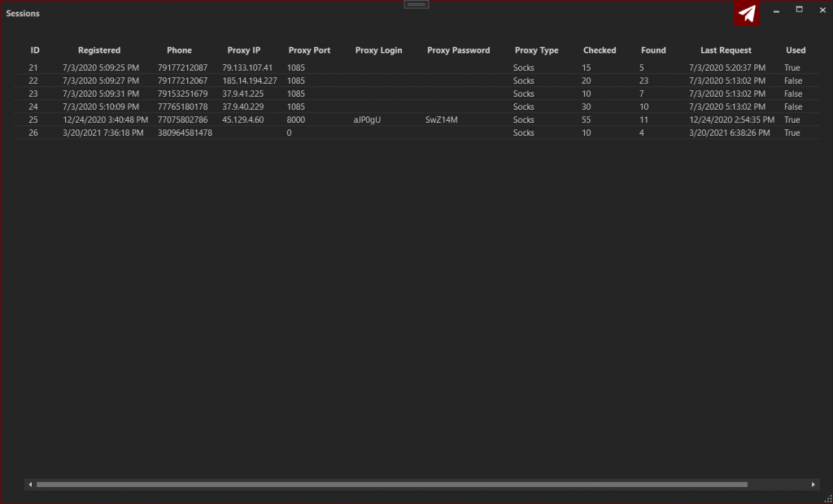Viewport: 833px width, 504px height.
Task: Click Used value False in row 22
Action: click(x=793, y=80)
